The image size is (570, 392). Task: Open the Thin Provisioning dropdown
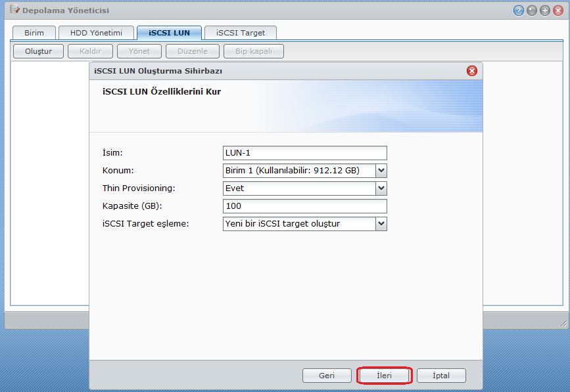[x=381, y=188]
